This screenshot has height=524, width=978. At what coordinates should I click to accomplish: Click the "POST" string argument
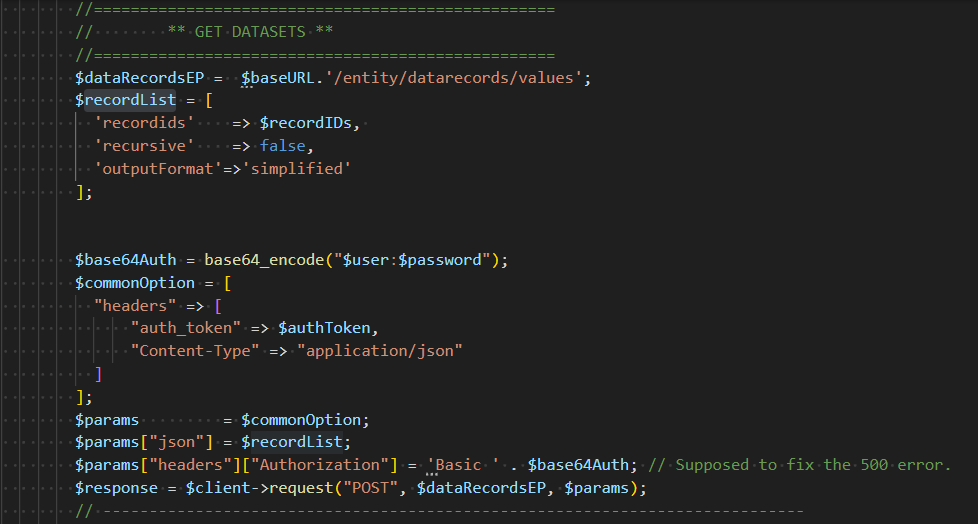click(x=370, y=488)
